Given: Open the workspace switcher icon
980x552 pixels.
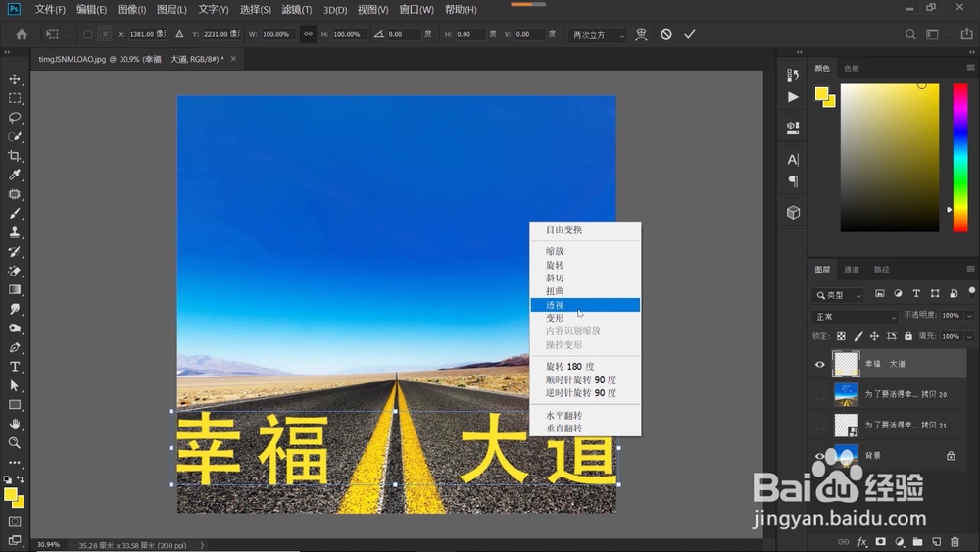Looking at the screenshot, I should [x=933, y=34].
